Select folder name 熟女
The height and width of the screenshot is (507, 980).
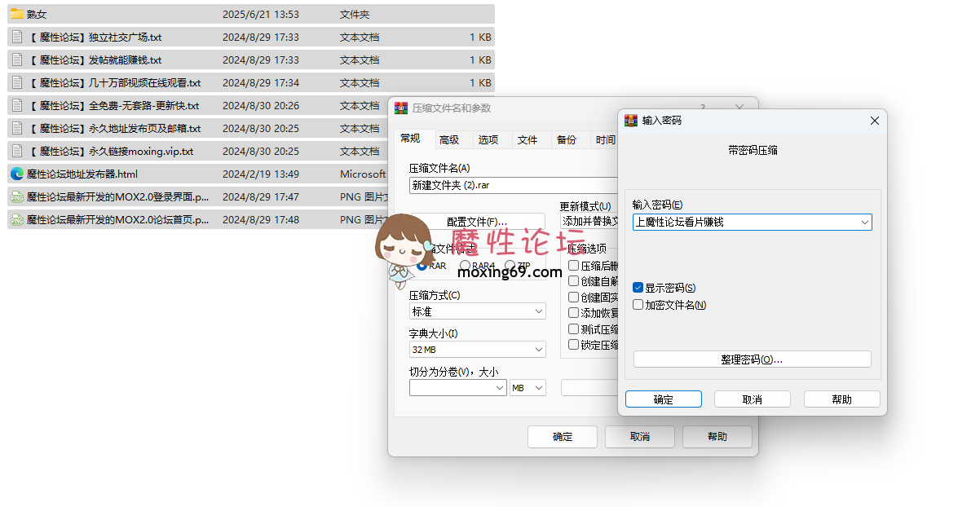click(x=37, y=15)
